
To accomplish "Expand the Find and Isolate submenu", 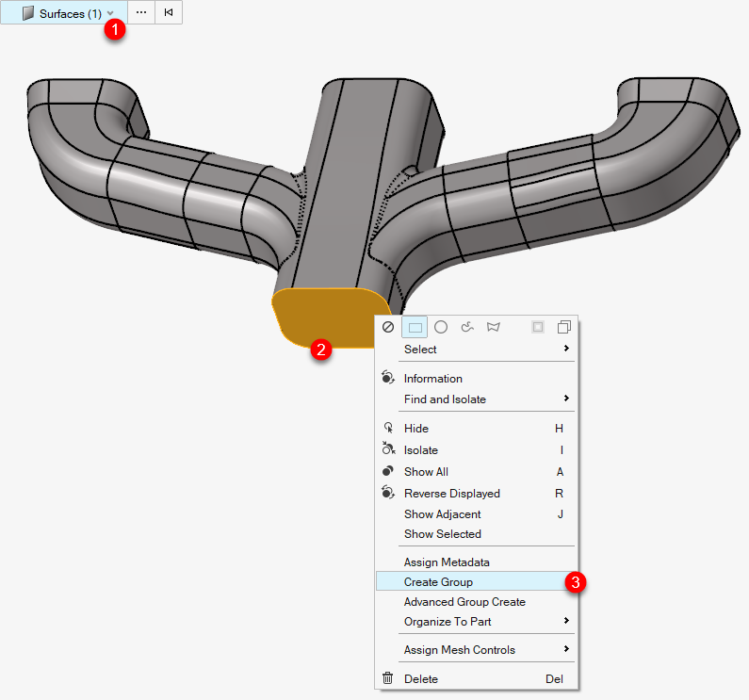I will click(x=476, y=399).
